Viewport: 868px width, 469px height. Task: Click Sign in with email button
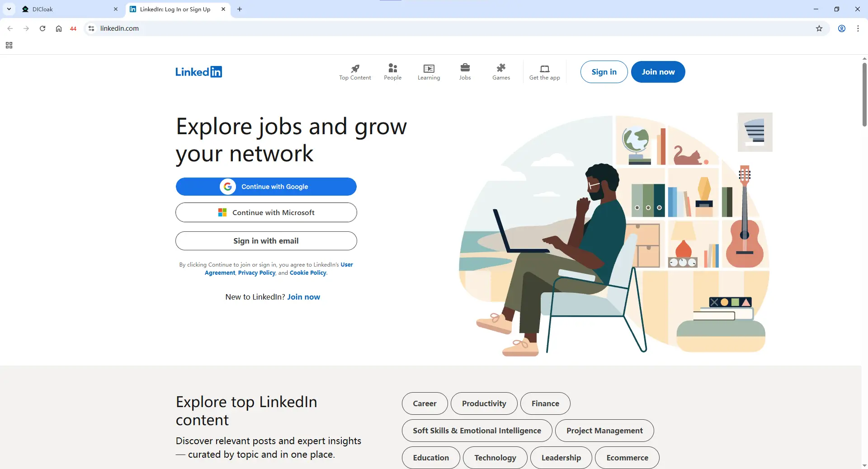266,241
